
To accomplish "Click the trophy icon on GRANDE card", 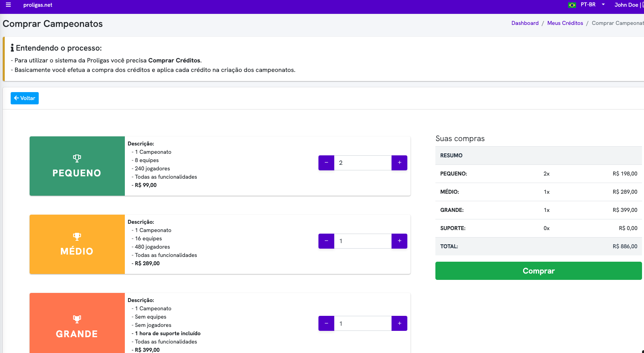I will (x=77, y=319).
